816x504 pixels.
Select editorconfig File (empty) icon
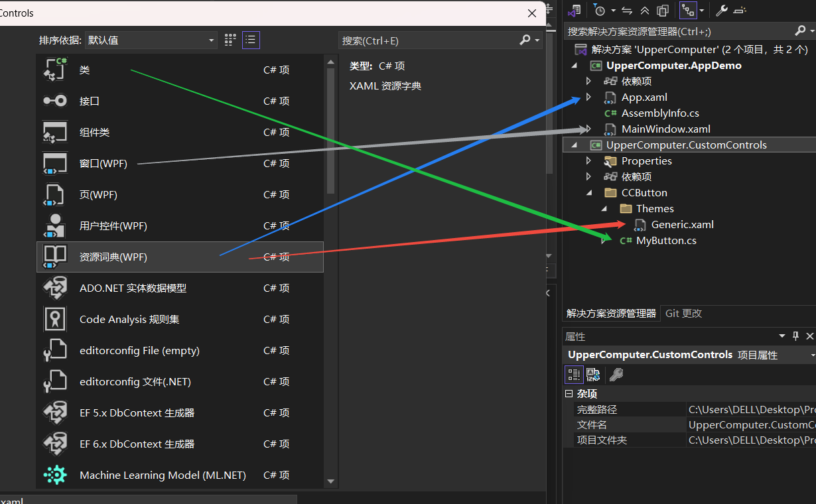coord(54,350)
